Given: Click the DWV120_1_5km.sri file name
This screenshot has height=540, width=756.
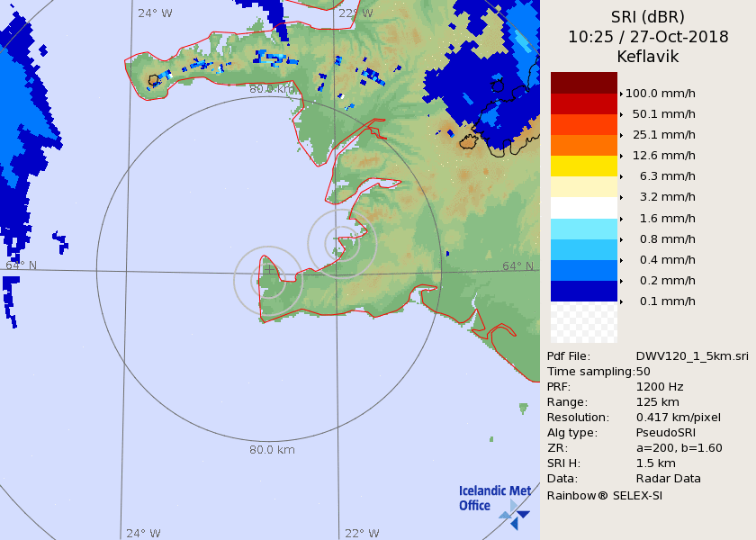Looking at the screenshot, I should 692,355.
